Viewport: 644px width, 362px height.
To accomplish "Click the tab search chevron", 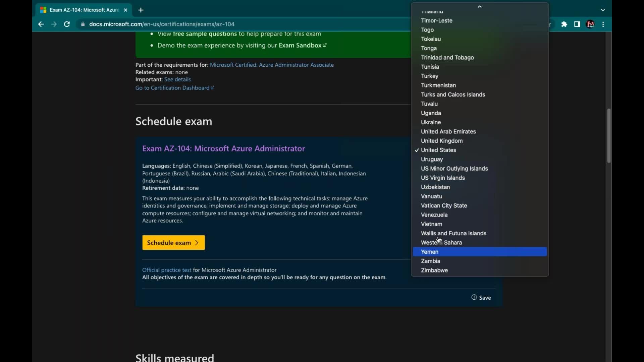I will coord(603,10).
